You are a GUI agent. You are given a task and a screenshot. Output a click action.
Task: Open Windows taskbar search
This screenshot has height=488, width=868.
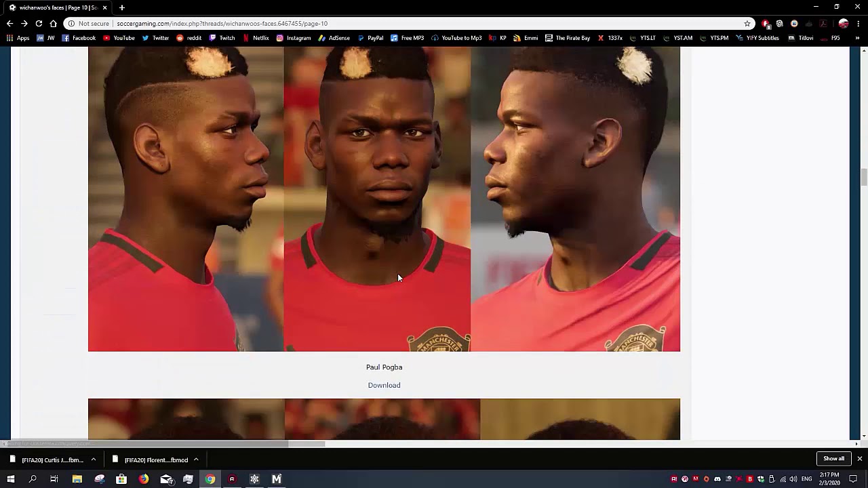coord(33,479)
